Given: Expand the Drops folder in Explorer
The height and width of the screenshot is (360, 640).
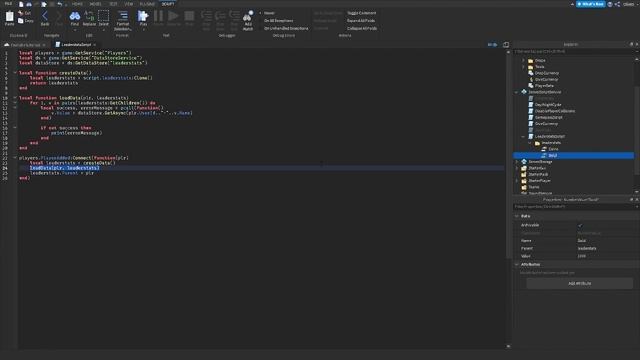Looking at the screenshot, I should point(523,60).
